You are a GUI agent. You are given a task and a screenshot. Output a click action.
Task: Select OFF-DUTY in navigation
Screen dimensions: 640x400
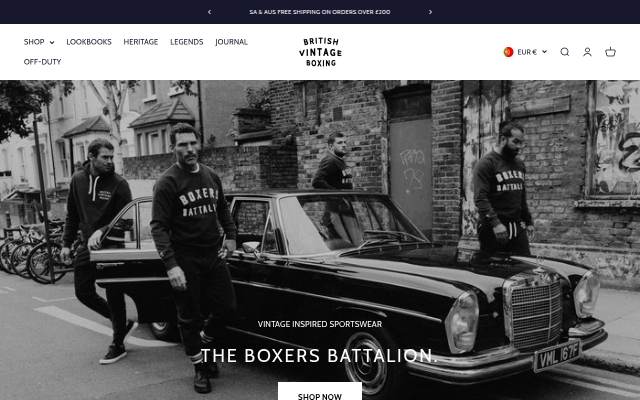pyautogui.click(x=42, y=62)
